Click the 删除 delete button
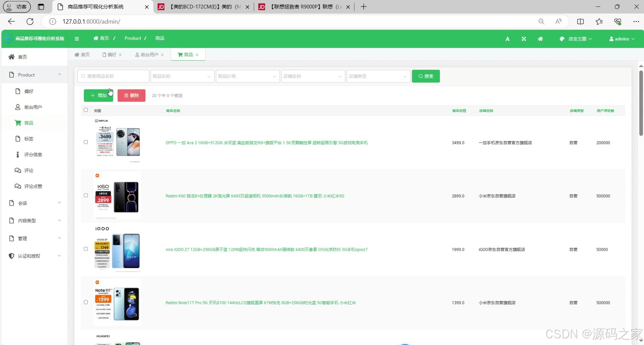Viewport: 644px width, 345px height. pyautogui.click(x=132, y=96)
